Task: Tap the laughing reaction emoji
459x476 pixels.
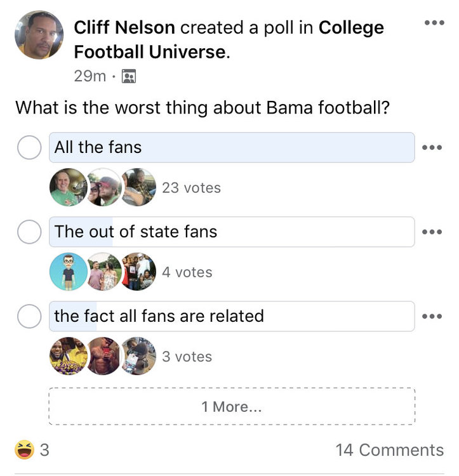Action: click(24, 450)
